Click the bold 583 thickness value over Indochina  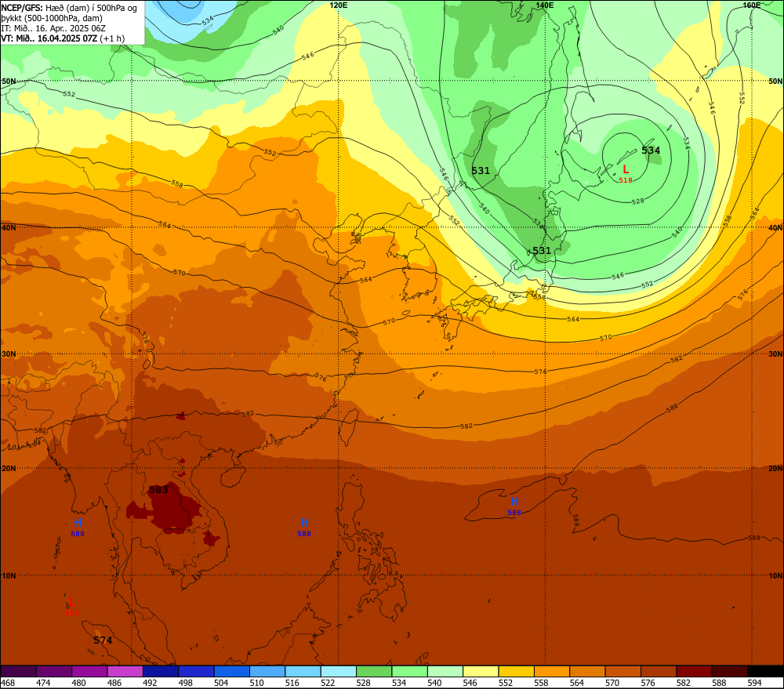click(158, 490)
